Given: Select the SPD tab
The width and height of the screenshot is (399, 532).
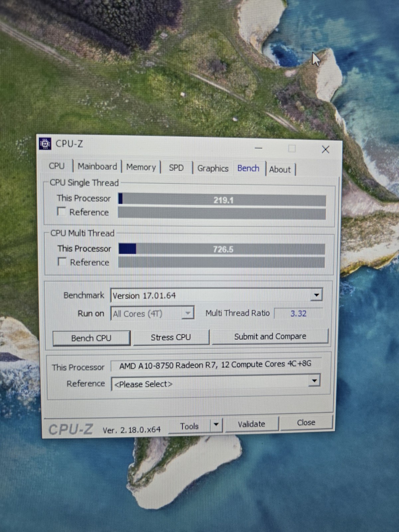Looking at the screenshot, I should 176,168.
